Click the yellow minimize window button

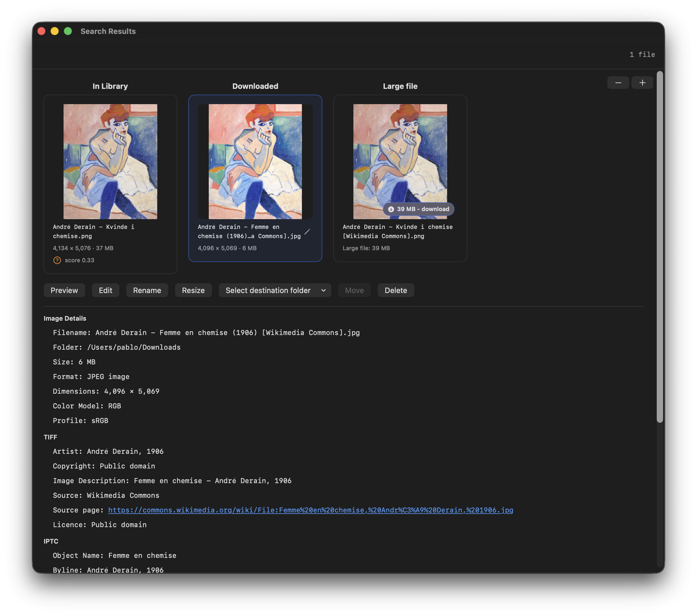(55, 31)
